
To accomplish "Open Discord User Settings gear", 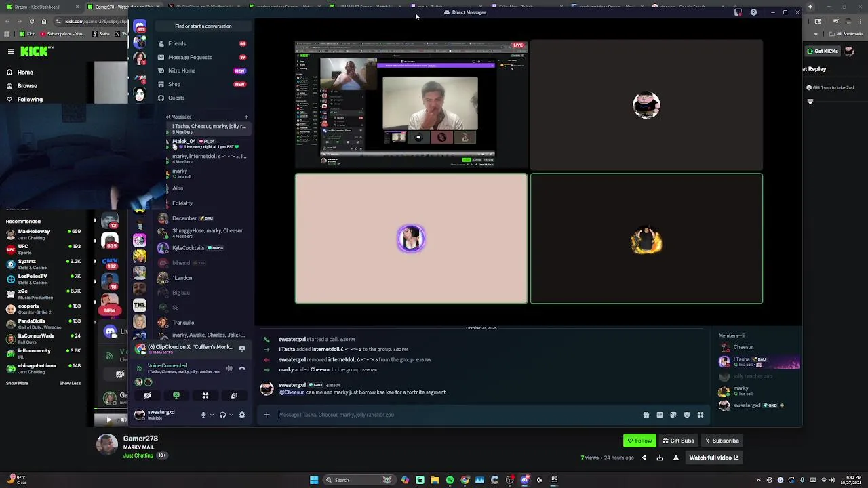I will 242,415.
